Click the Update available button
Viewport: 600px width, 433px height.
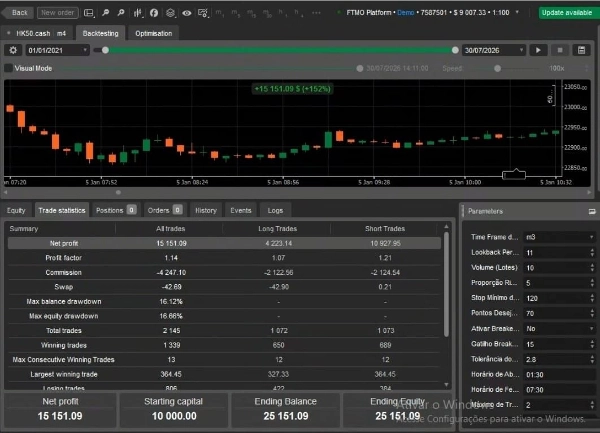click(x=567, y=13)
